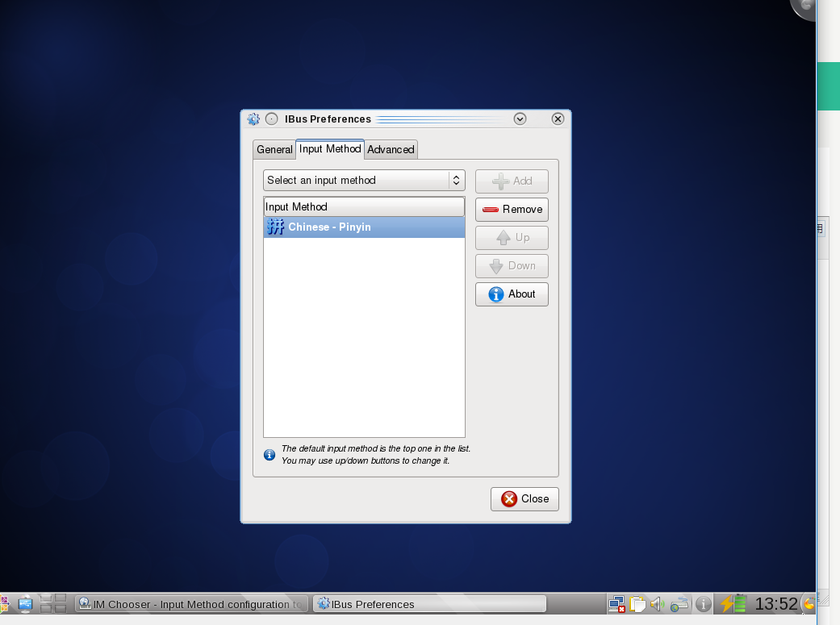Open the battery power tray icon
840x625 pixels.
point(733,604)
